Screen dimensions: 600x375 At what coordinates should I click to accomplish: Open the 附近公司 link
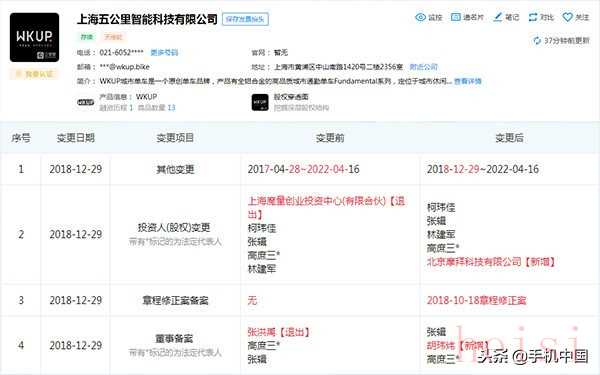[423, 67]
